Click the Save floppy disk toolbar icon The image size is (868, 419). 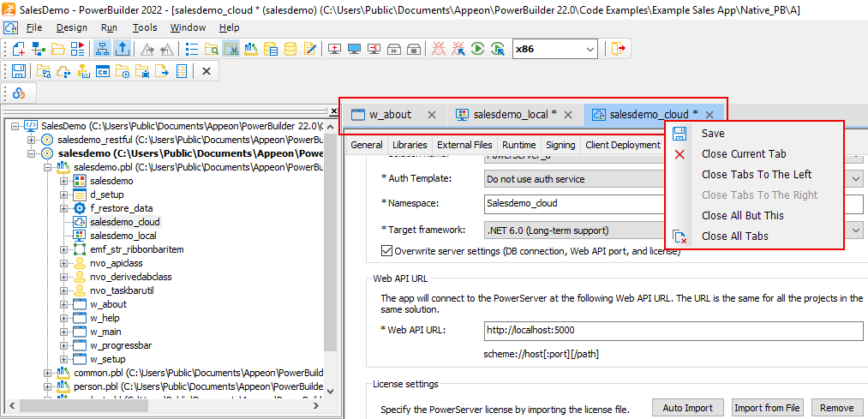[18, 71]
